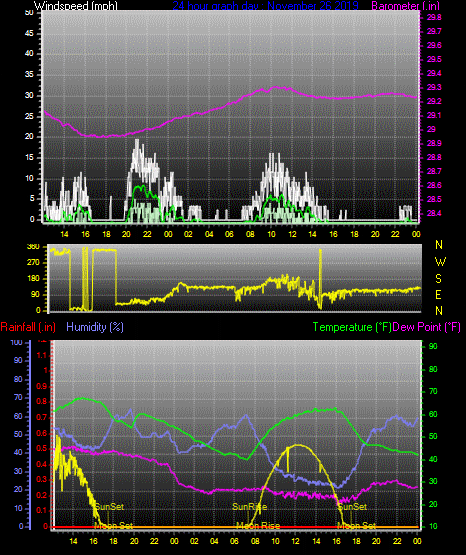Viewport: 466px width, 555px height.
Task: Click the 29.5 barometer axis value
Action: (x=434, y=59)
